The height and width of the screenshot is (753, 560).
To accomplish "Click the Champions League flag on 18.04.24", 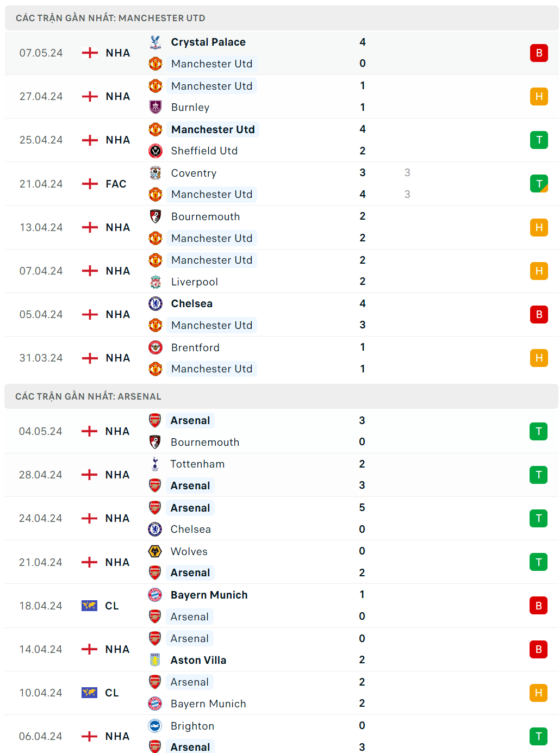I will coord(89,606).
